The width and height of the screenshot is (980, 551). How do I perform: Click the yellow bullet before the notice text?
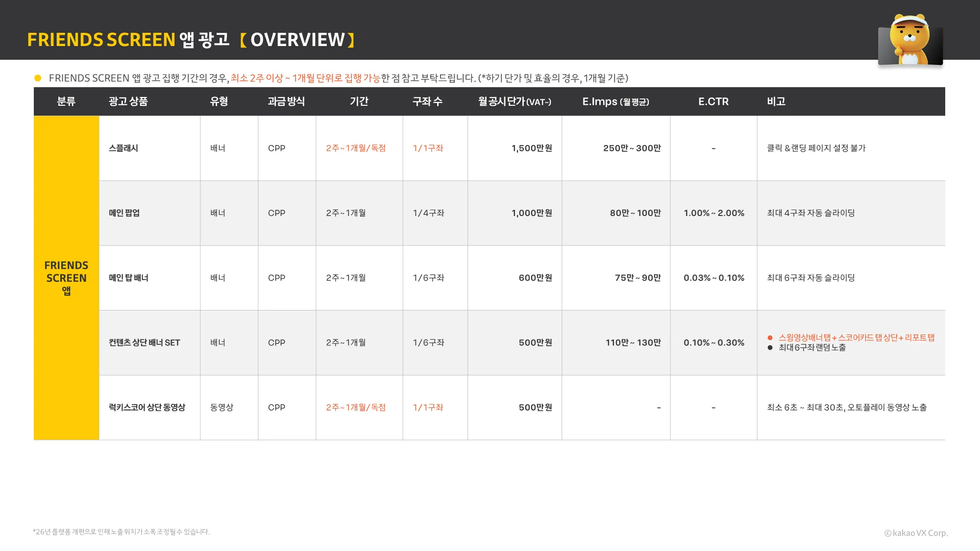coord(38,78)
